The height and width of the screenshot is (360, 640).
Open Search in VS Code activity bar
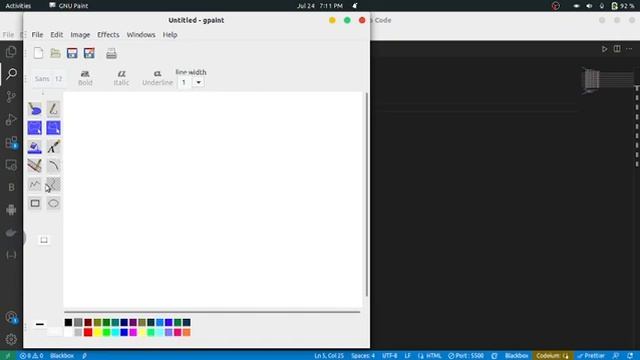pos(11,74)
